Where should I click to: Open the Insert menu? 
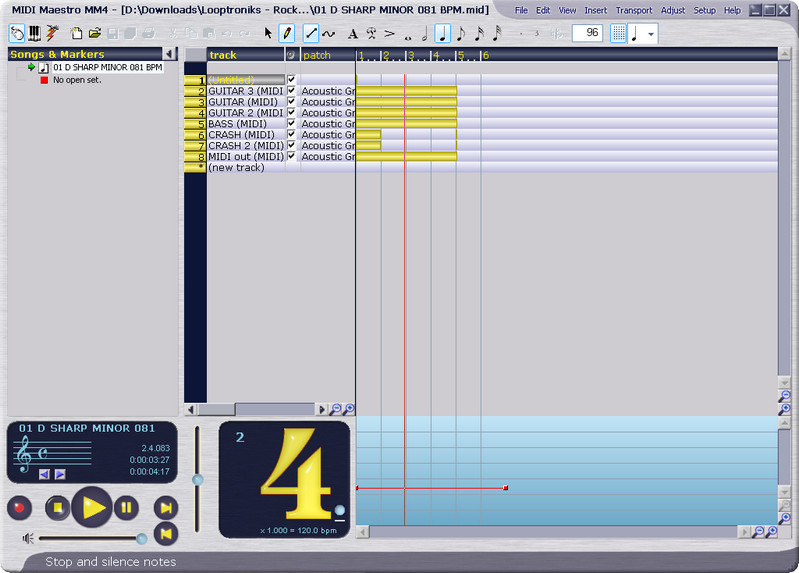(595, 10)
